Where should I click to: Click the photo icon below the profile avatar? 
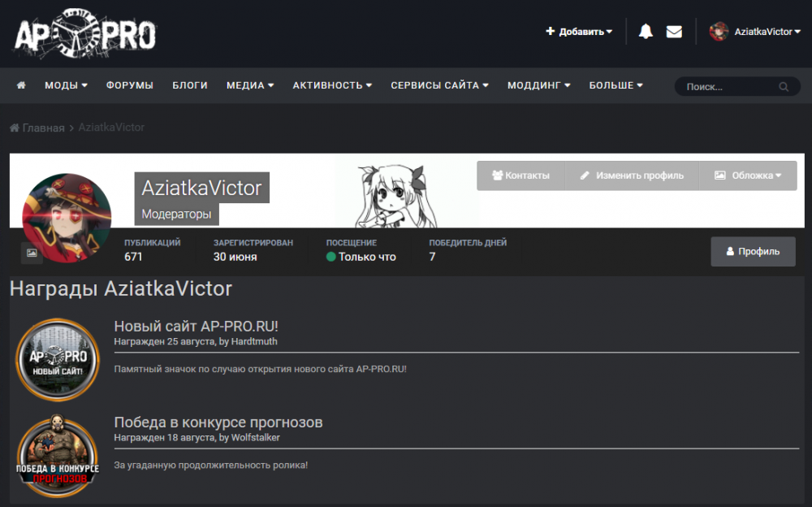(31, 253)
